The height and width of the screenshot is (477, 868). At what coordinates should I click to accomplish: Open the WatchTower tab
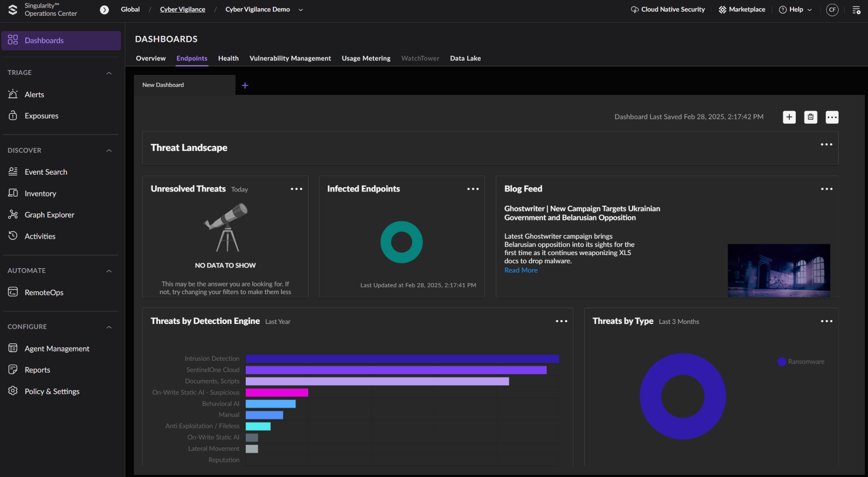(x=420, y=59)
